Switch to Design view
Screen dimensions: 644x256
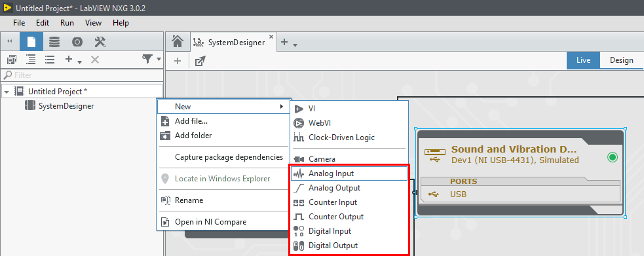tap(622, 60)
